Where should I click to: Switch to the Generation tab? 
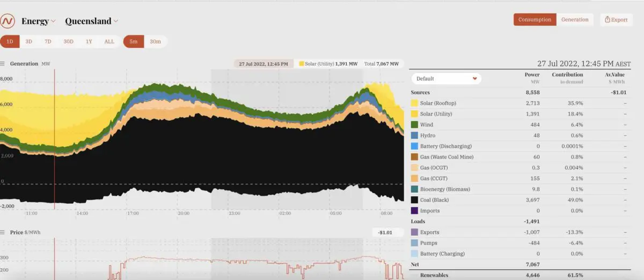pos(574,20)
